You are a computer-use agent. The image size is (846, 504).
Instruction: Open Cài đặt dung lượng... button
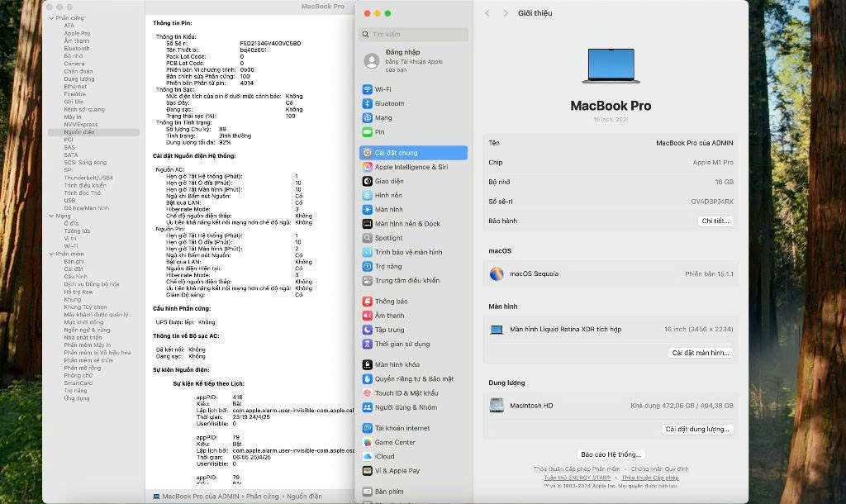click(697, 430)
